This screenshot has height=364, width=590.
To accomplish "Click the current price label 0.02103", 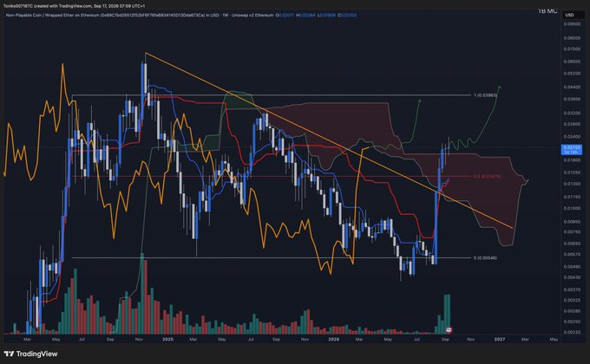I will 572,149.
